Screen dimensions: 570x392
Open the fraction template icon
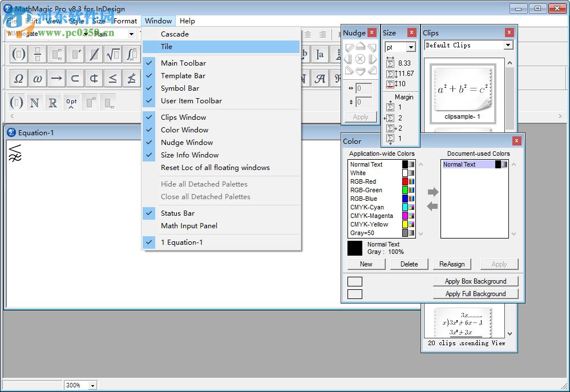tap(37, 54)
